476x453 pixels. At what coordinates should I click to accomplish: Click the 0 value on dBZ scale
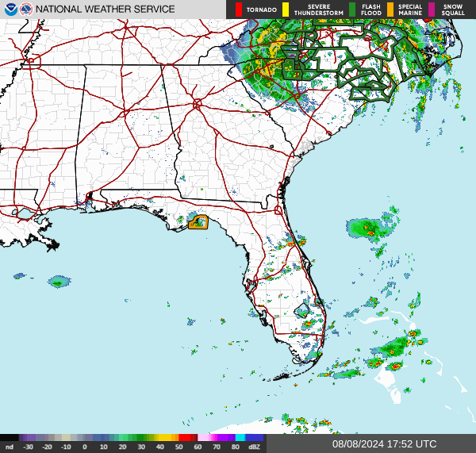tap(85, 447)
